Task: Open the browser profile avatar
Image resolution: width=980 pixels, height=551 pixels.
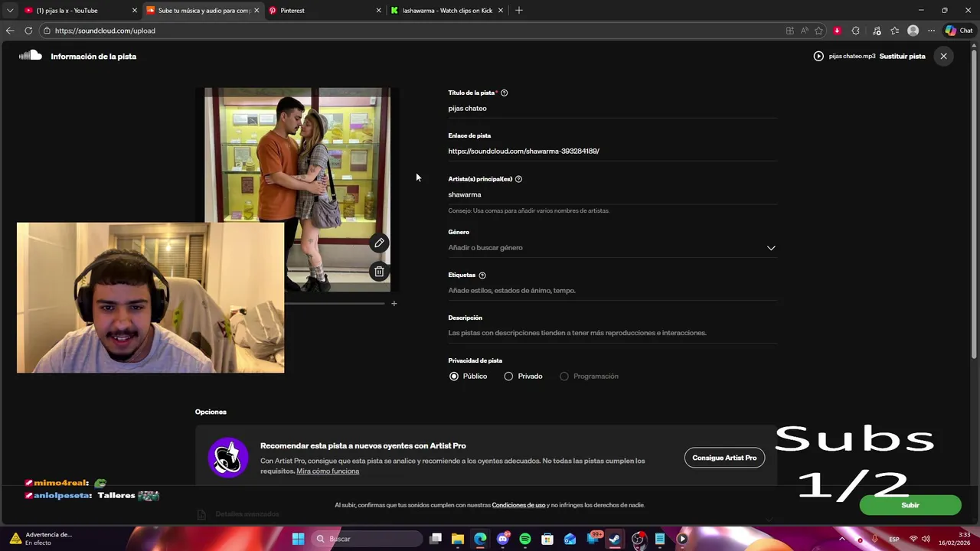Action: 913,31
